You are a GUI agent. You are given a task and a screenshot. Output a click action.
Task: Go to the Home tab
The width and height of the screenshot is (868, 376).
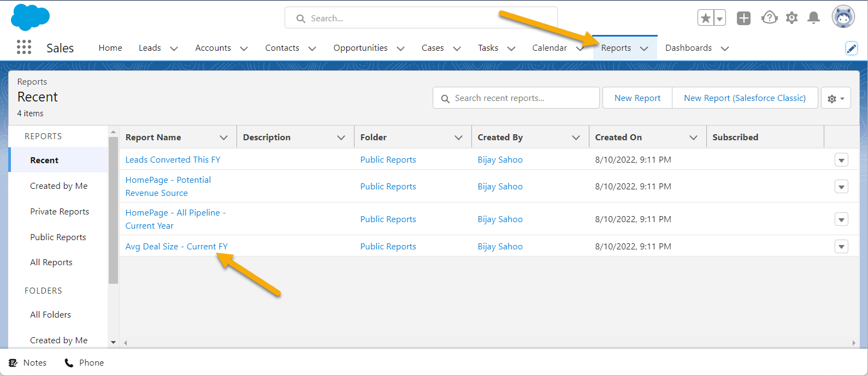pos(110,48)
